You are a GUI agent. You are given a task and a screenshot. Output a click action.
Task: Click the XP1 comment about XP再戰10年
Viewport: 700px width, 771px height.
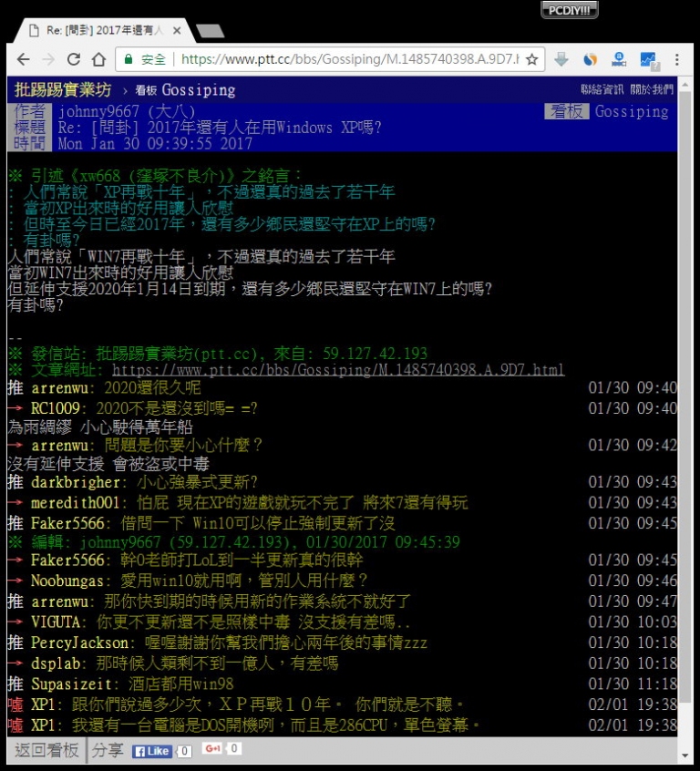(343, 704)
